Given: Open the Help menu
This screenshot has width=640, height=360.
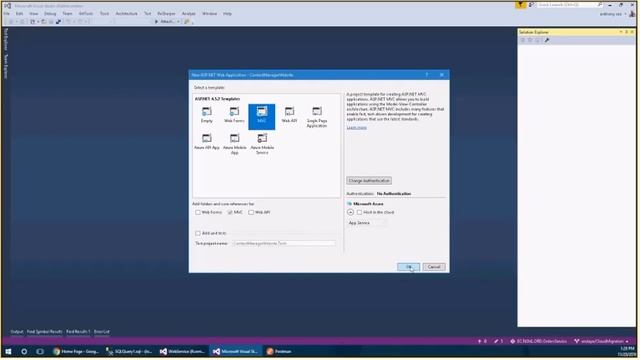Looking at the screenshot, I should [x=227, y=13].
